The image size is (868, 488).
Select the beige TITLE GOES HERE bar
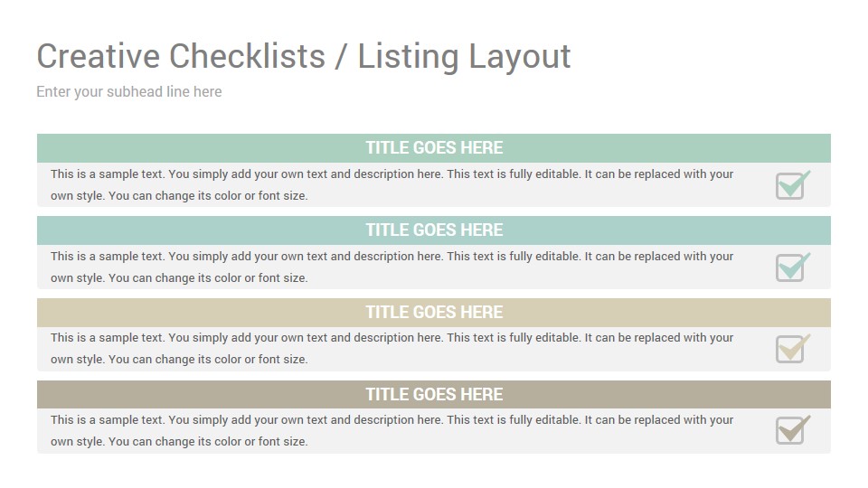434,312
